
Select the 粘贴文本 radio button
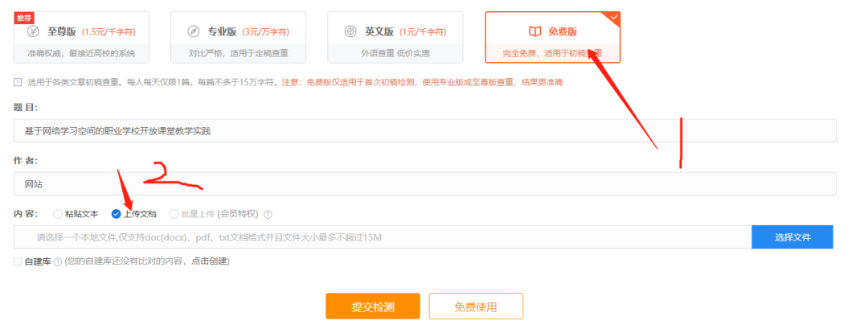(58, 214)
